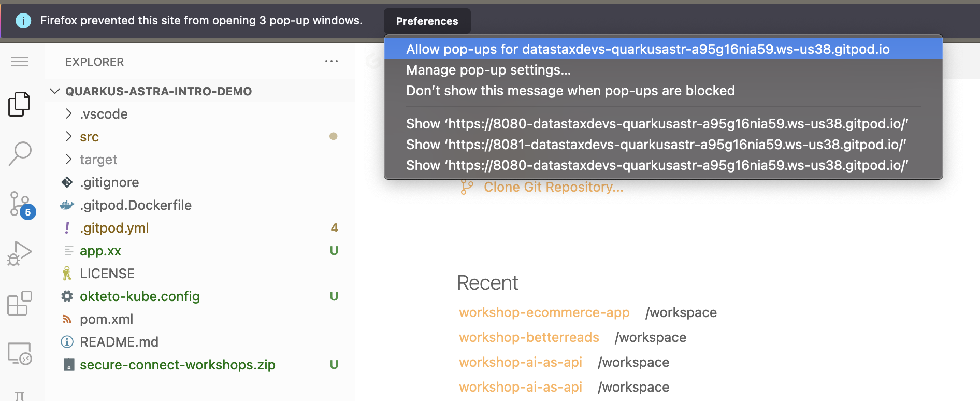Click the info icon beside README.md
Viewport: 980px width, 401px height.
click(x=67, y=342)
